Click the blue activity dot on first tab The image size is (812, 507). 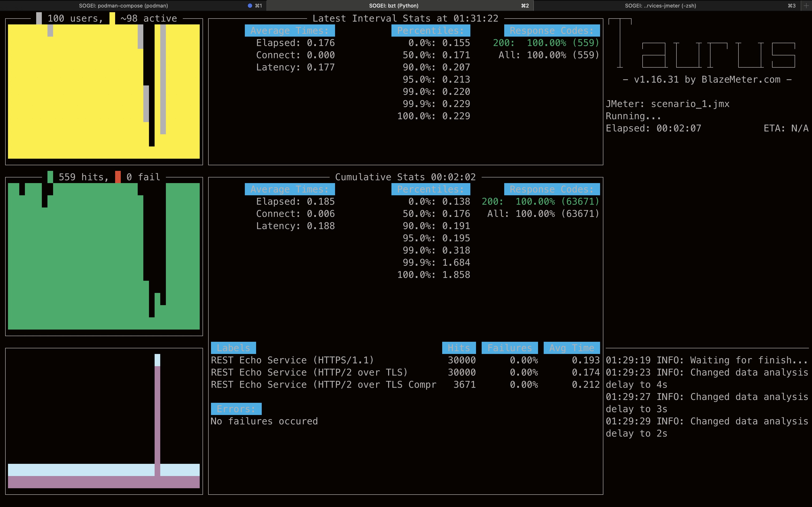tap(250, 6)
